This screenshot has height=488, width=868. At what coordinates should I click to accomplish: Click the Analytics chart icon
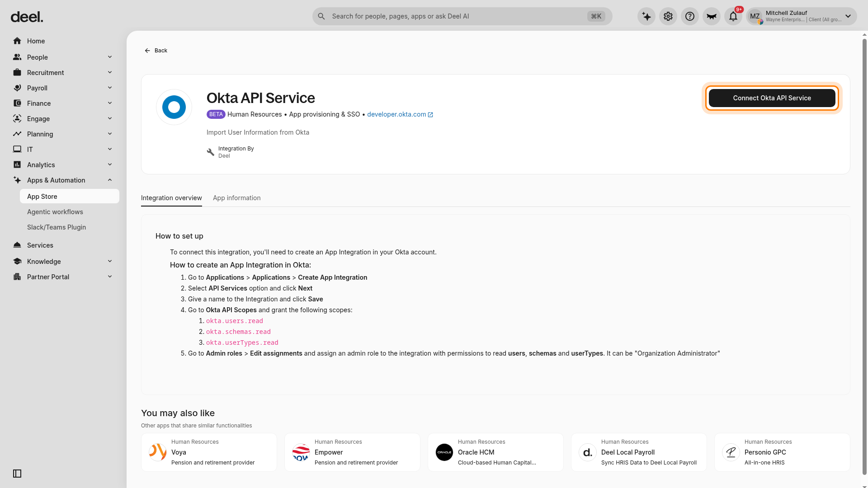[17, 165]
